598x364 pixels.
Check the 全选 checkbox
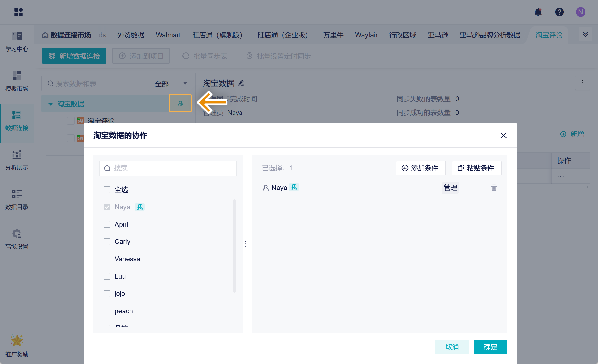coord(107,189)
